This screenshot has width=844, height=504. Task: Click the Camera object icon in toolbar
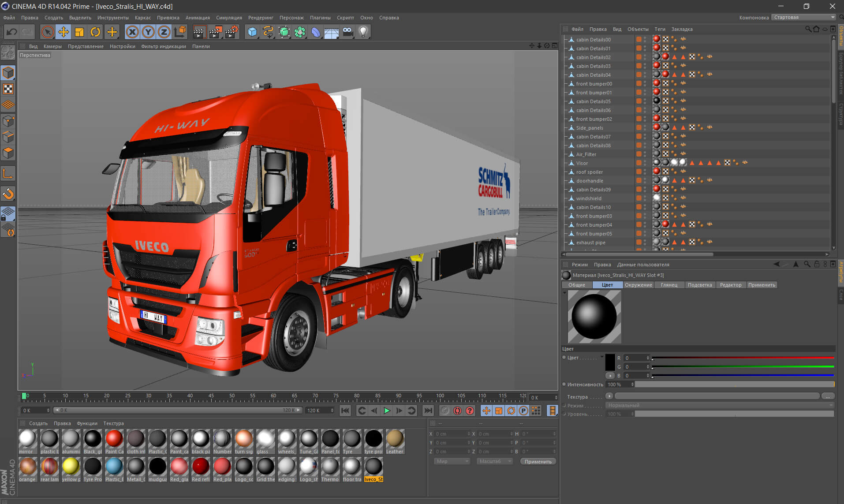(x=347, y=32)
